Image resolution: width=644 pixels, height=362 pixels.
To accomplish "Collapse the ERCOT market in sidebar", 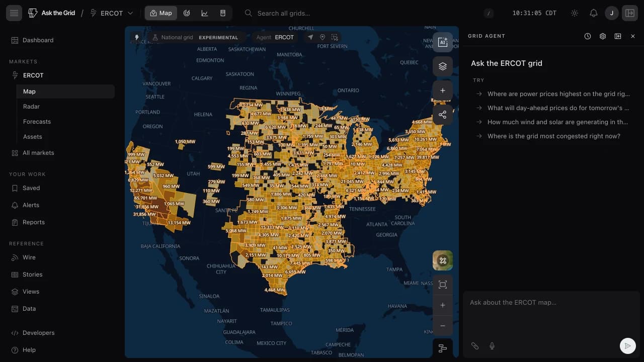I will pos(33,75).
